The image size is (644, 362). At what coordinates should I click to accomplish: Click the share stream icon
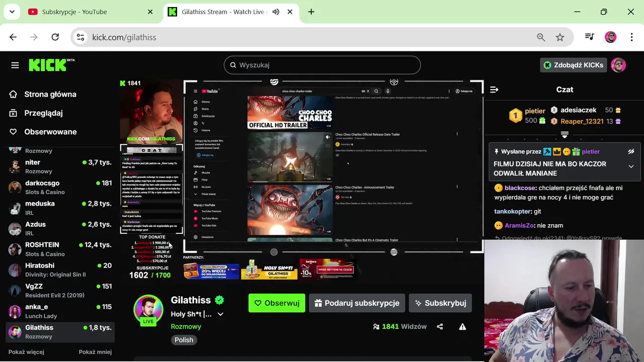pos(440,326)
